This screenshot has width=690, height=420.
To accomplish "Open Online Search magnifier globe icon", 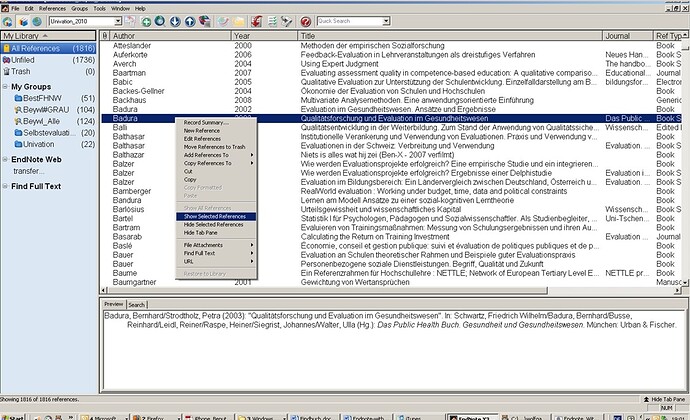I will (x=160, y=21).
